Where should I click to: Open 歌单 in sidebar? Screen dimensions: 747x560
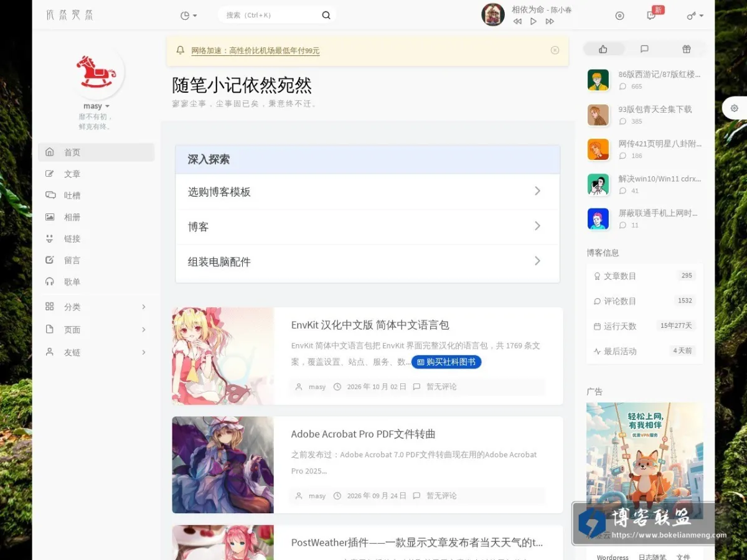[96, 282]
